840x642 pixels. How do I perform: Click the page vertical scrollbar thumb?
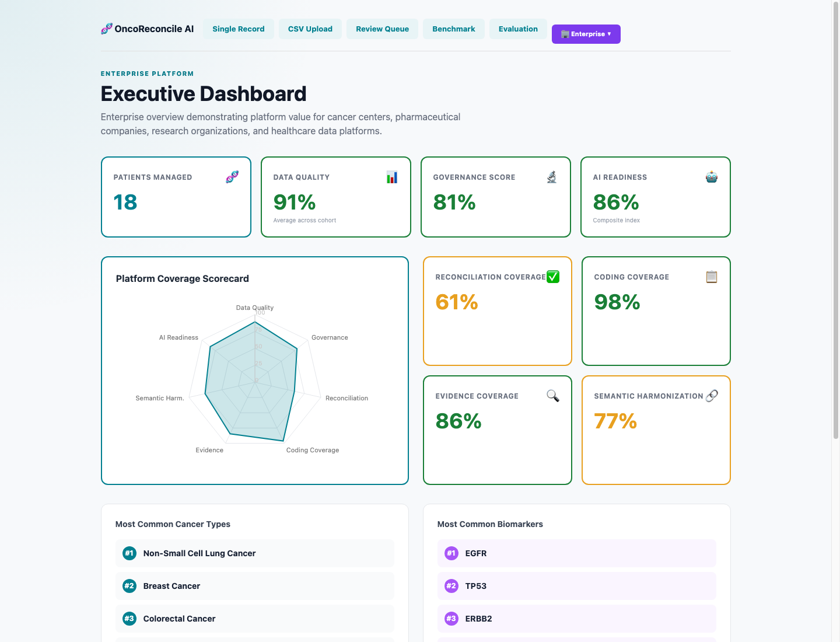click(x=836, y=221)
